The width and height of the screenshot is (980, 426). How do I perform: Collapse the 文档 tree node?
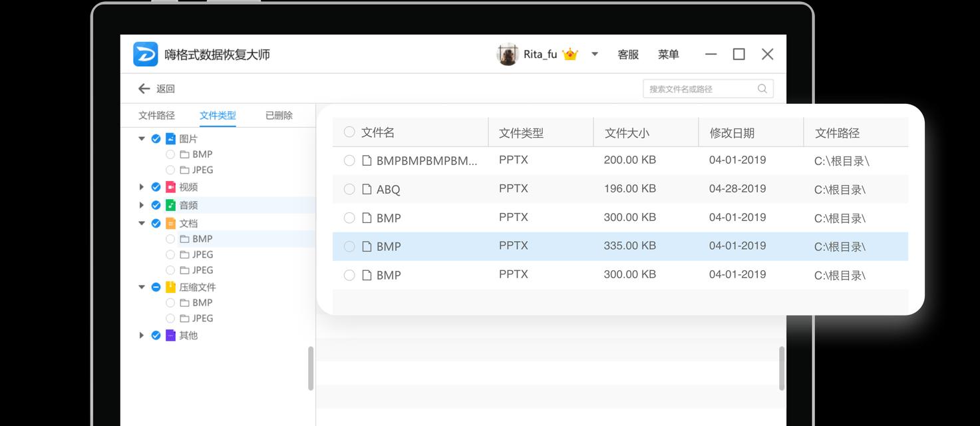pyautogui.click(x=142, y=223)
